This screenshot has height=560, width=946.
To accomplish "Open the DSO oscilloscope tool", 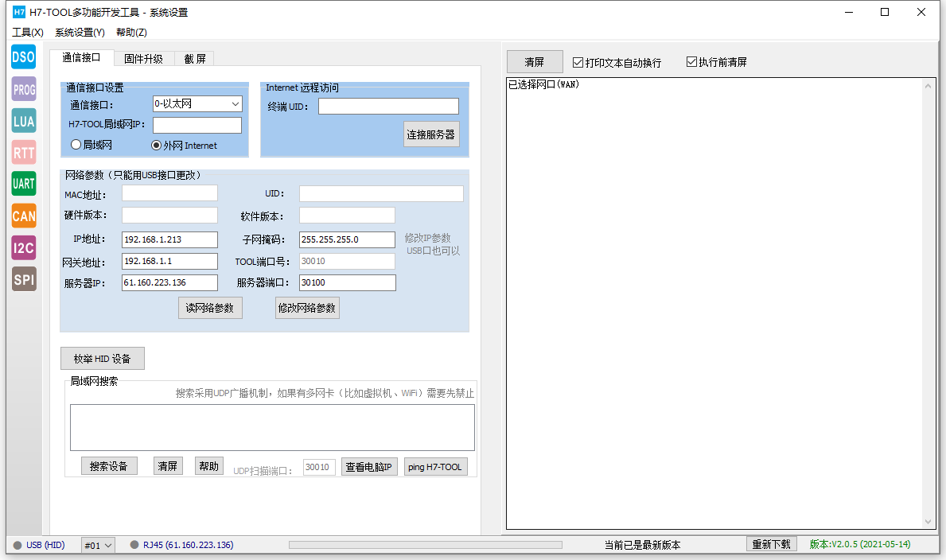I will [x=24, y=56].
